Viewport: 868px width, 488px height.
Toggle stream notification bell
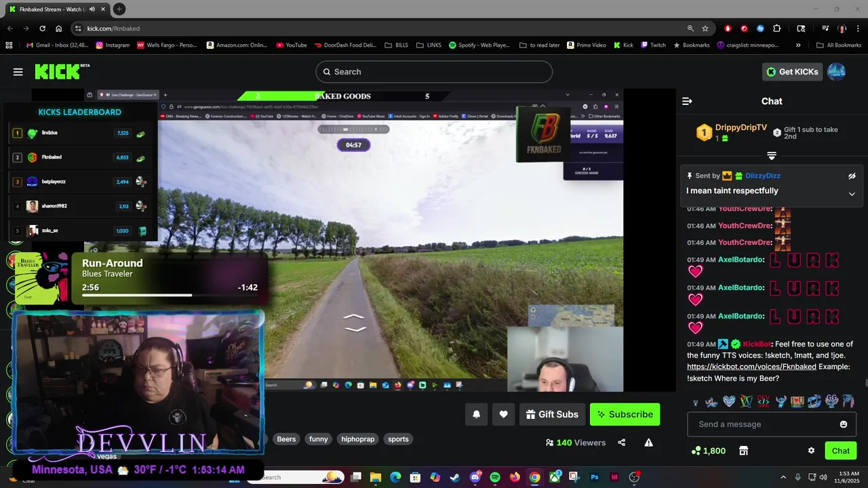(476, 414)
